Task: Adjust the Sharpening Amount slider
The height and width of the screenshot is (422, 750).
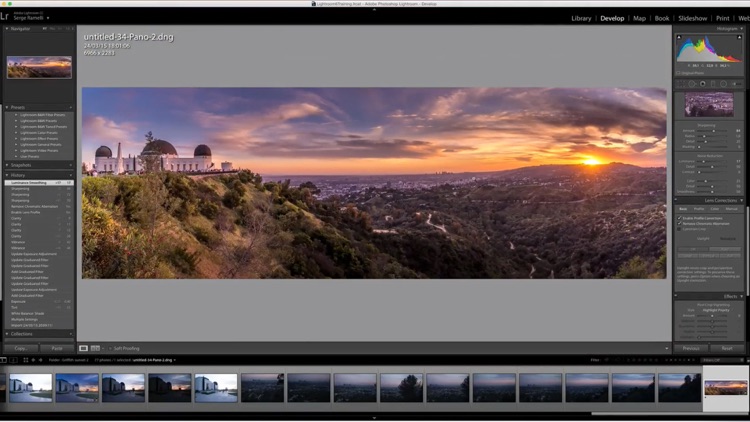Action: pyautogui.click(x=715, y=130)
